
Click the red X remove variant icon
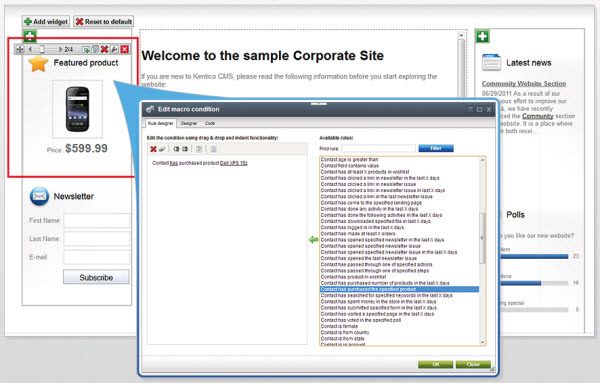click(x=104, y=49)
